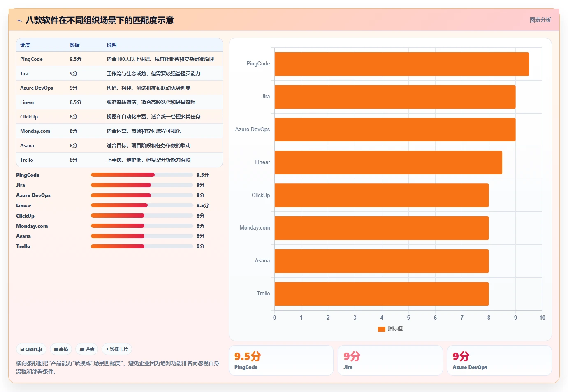568x392 pixels.
Task: Click the 指标值 legend label
Action: click(x=395, y=329)
